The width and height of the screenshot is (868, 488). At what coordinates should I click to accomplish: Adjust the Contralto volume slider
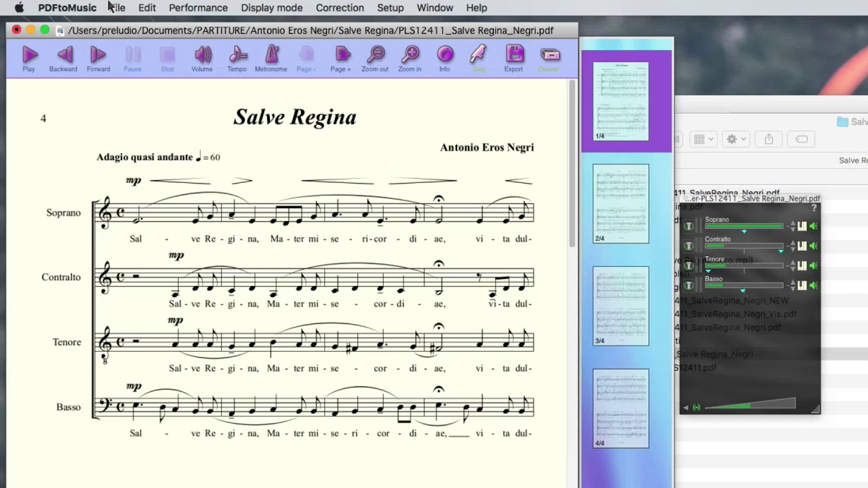744,247
